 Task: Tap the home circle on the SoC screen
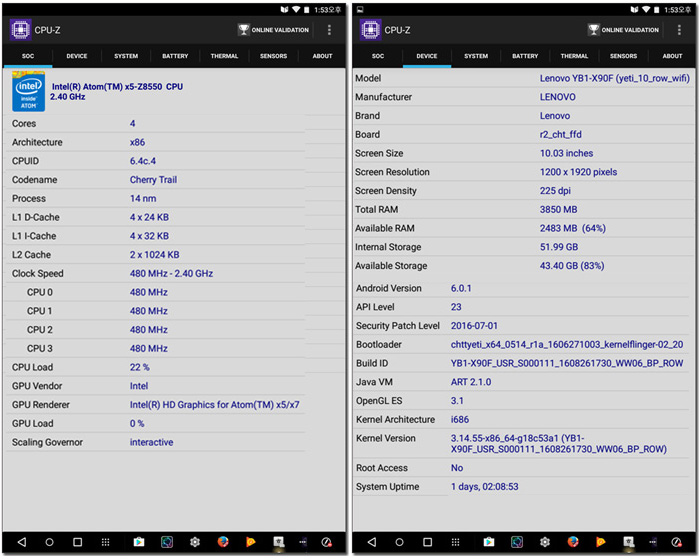49,542
